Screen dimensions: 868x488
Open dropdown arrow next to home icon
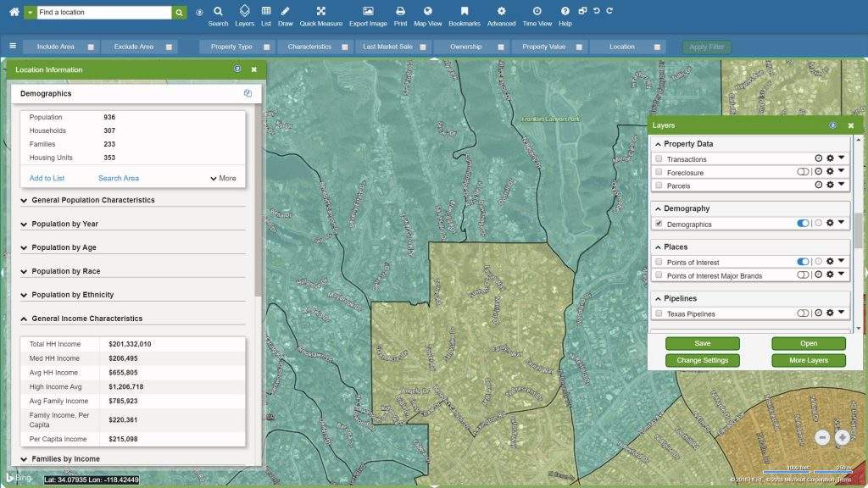(30, 12)
